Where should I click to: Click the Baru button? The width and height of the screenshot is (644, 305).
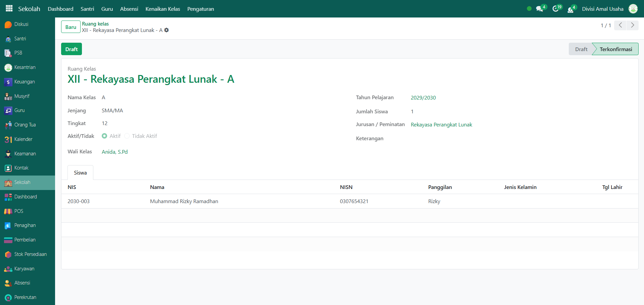point(71,27)
